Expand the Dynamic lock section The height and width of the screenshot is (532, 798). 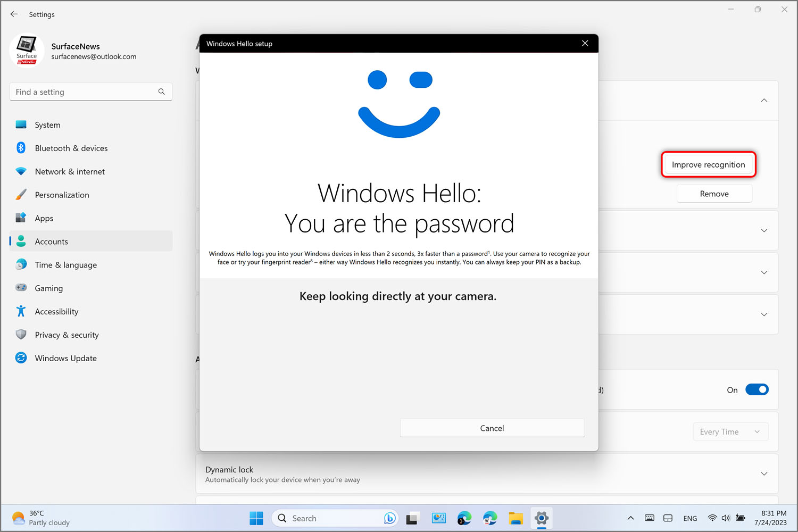[x=764, y=474]
